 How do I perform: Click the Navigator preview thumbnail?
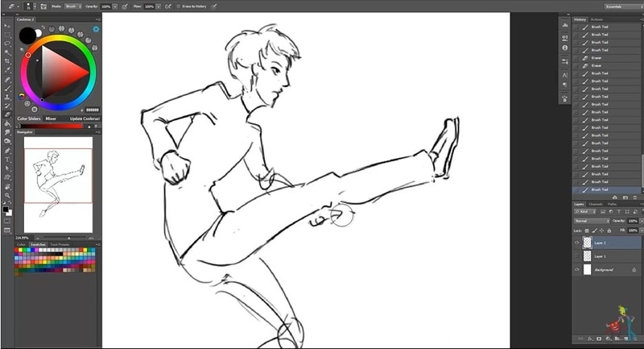tap(57, 176)
